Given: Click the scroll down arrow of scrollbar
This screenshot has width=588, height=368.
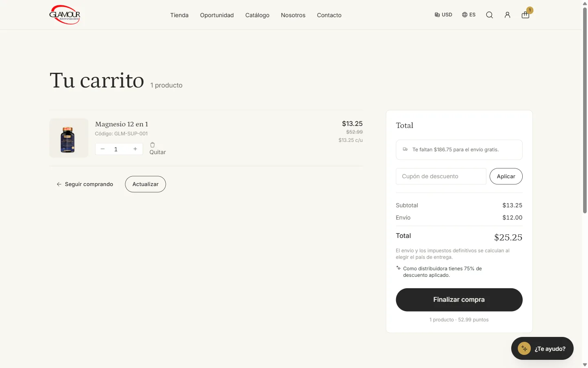Looking at the screenshot, I should (x=585, y=365).
